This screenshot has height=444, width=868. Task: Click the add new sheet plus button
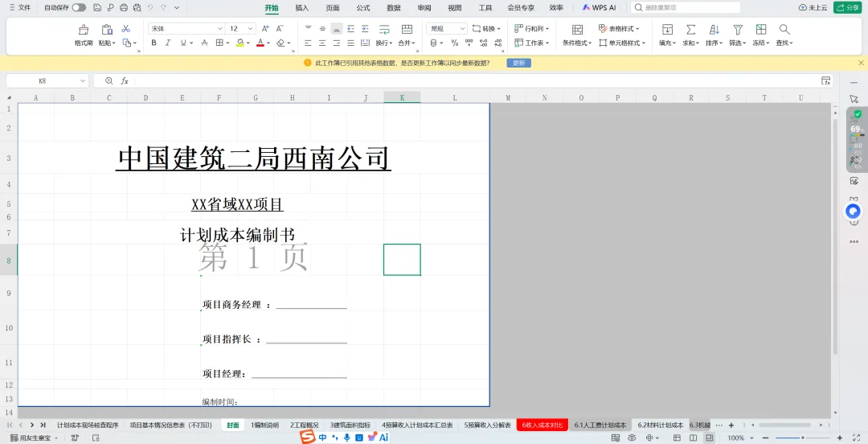tap(731, 425)
